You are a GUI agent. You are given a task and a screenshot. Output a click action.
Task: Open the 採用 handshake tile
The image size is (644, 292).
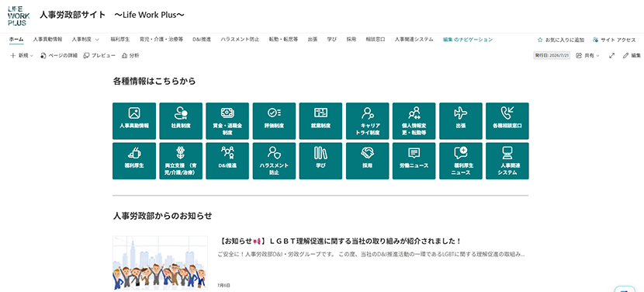(367, 161)
